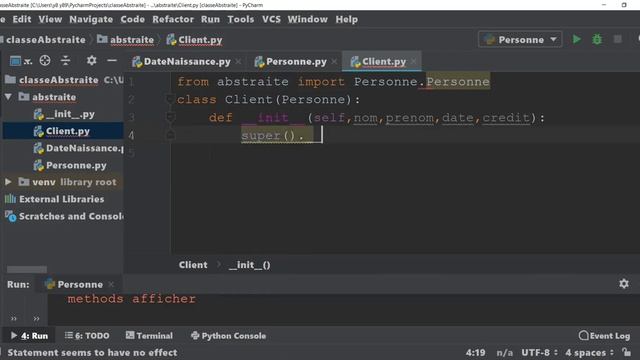Click the Client breadcrumb below the editor
This screenshot has width=640, height=360.
pos(193,265)
